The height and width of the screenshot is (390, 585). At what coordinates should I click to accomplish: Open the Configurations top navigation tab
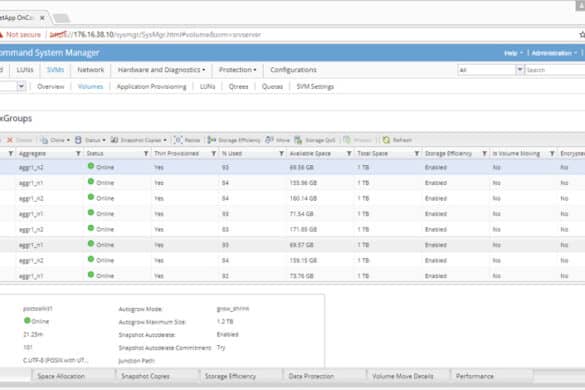coord(293,70)
